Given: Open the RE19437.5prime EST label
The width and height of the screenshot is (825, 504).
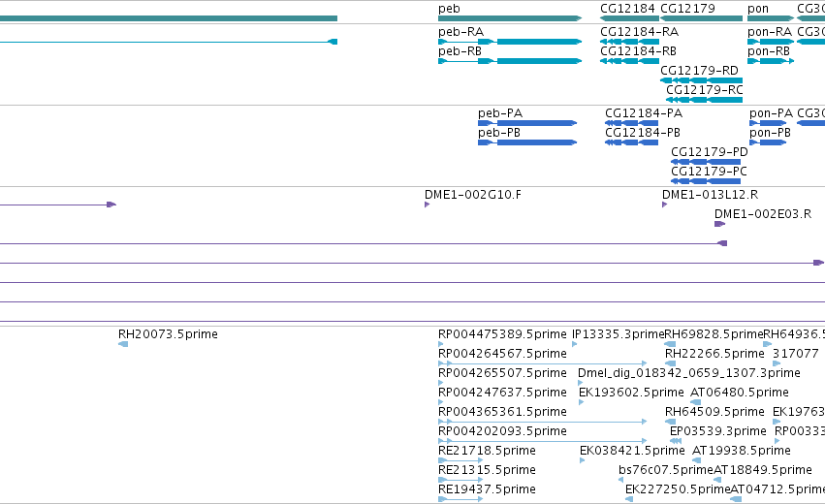Looking at the screenshot, I should pos(488,489).
